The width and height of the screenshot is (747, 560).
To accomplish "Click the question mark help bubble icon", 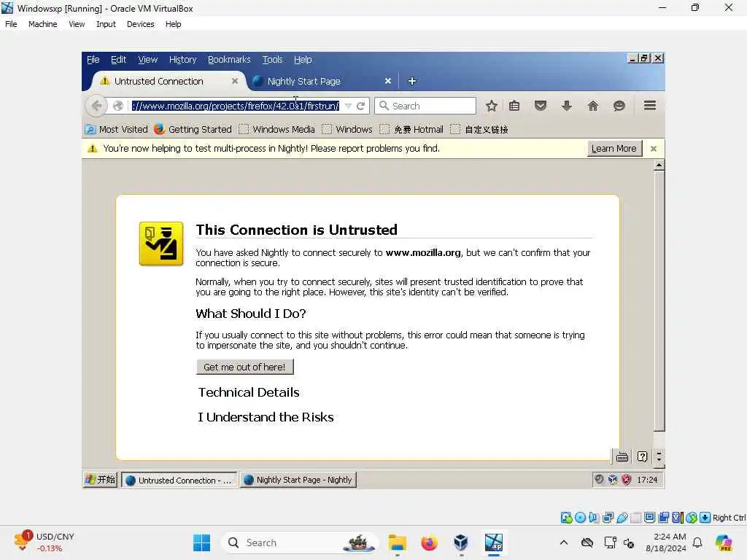I will (x=642, y=456).
